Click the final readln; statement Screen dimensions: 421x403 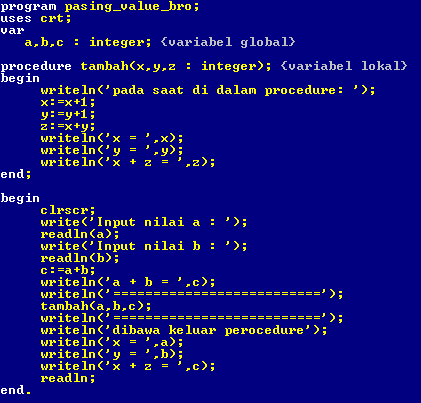[x=68, y=378]
